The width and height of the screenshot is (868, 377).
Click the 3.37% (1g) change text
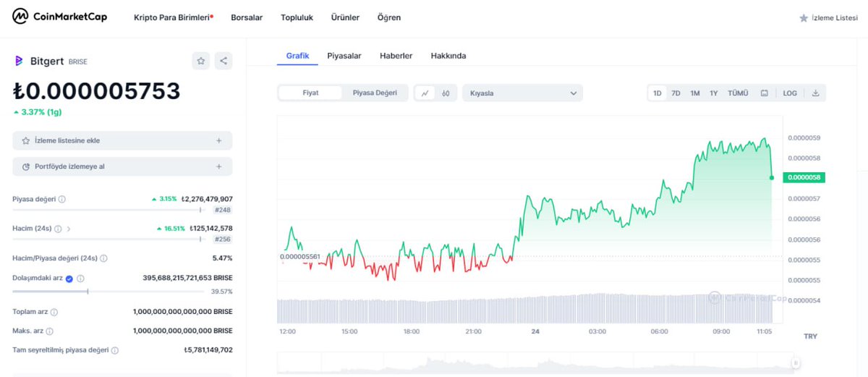38,112
